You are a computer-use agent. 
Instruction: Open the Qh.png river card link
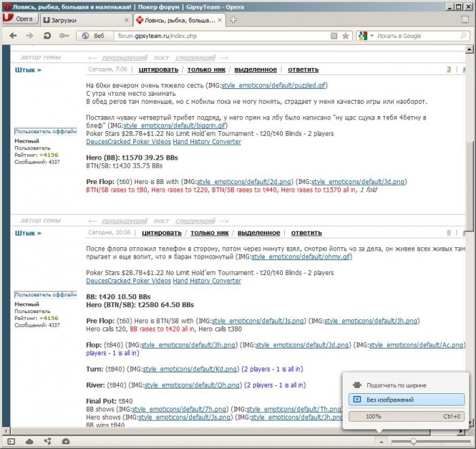pos(192,385)
